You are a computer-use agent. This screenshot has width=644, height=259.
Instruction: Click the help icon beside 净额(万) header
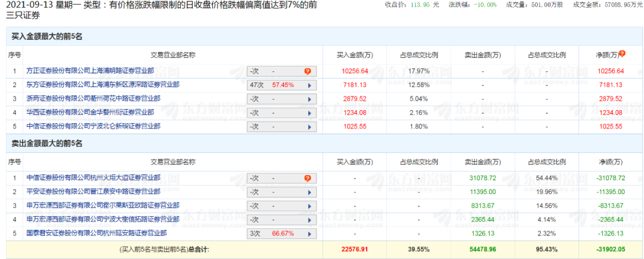(x=622, y=54)
